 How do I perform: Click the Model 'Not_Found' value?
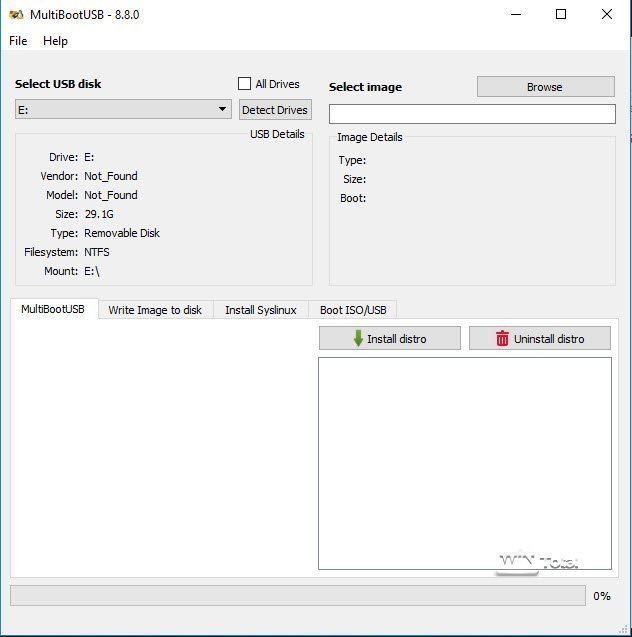click(111, 195)
